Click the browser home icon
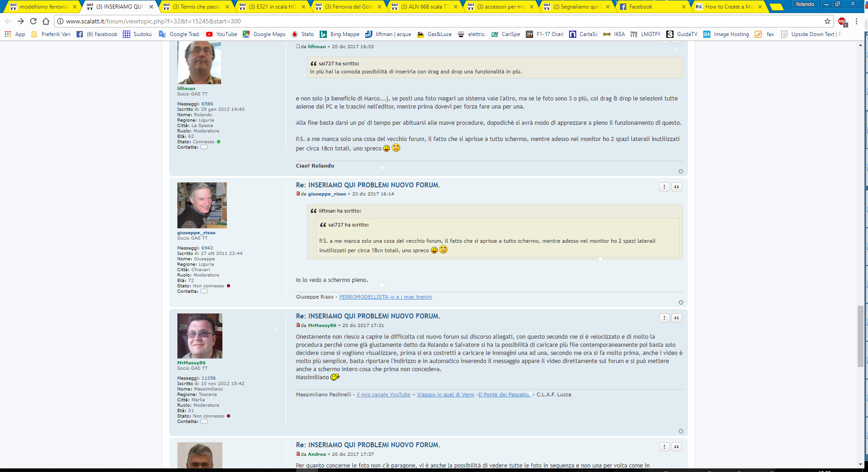Screen dimensions: 868x472 (x=46, y=21)
